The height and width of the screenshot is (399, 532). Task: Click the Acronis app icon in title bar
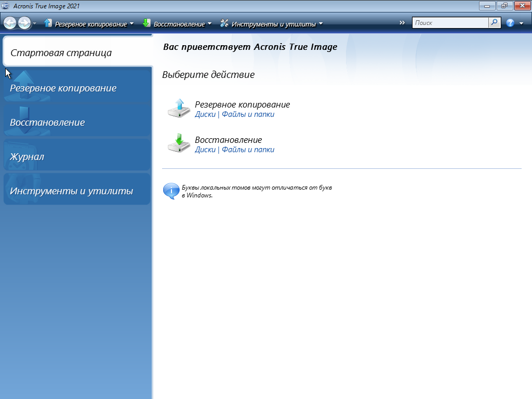[x=6, y=6]
